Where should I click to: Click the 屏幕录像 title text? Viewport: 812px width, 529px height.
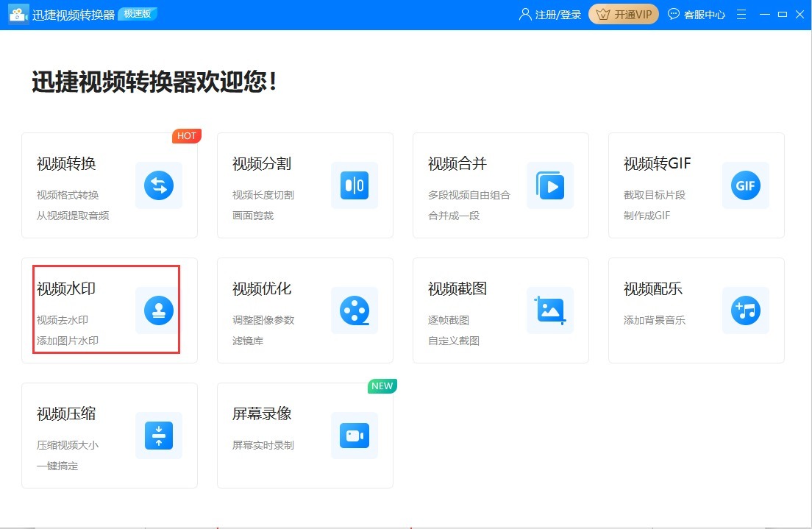click(x=262, y=414)
